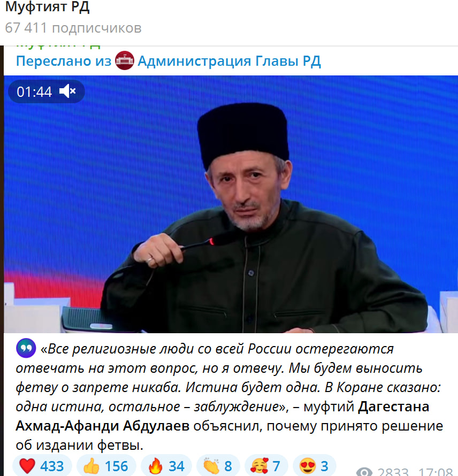Click the 17:08 message timestamp
Image resolution: width=458 pixels, height=476 pixels.
click(436, 472)
